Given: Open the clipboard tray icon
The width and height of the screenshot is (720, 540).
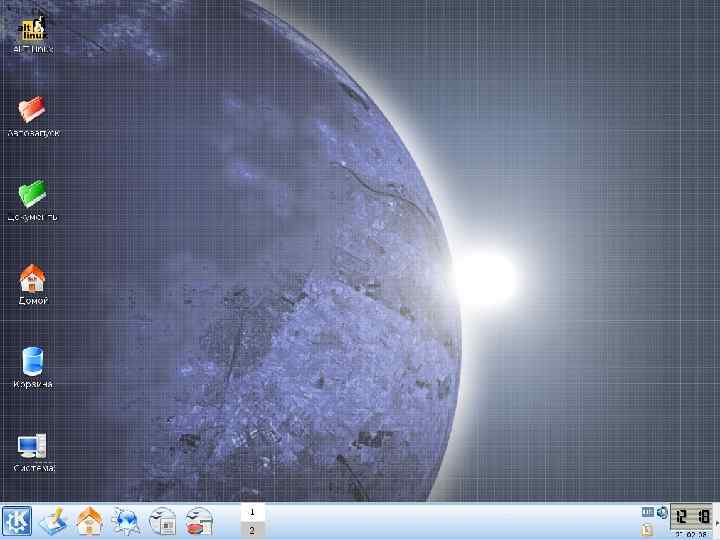Looking at the screenshot, I should pyautogui.click(x=647, y=530).
